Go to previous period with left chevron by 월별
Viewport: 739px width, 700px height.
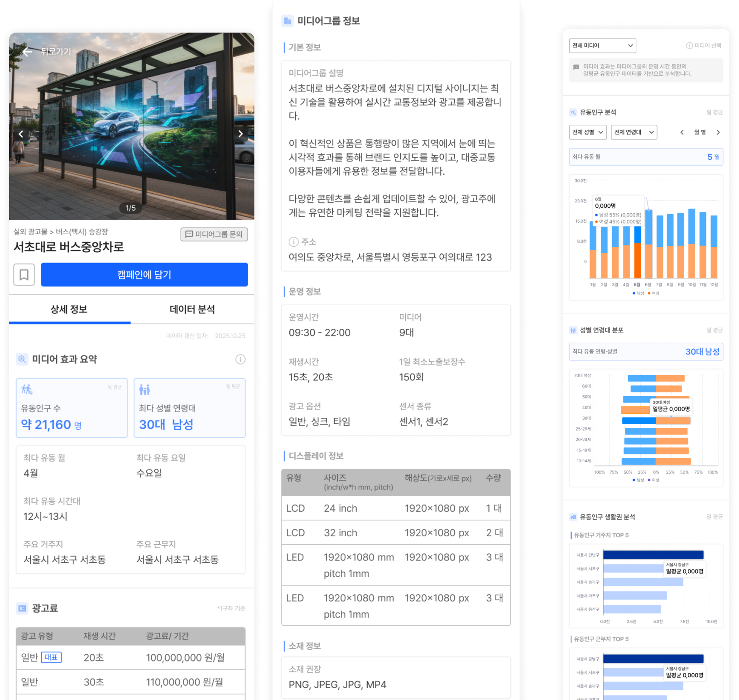pyautogui.click(x=682, y=132)
